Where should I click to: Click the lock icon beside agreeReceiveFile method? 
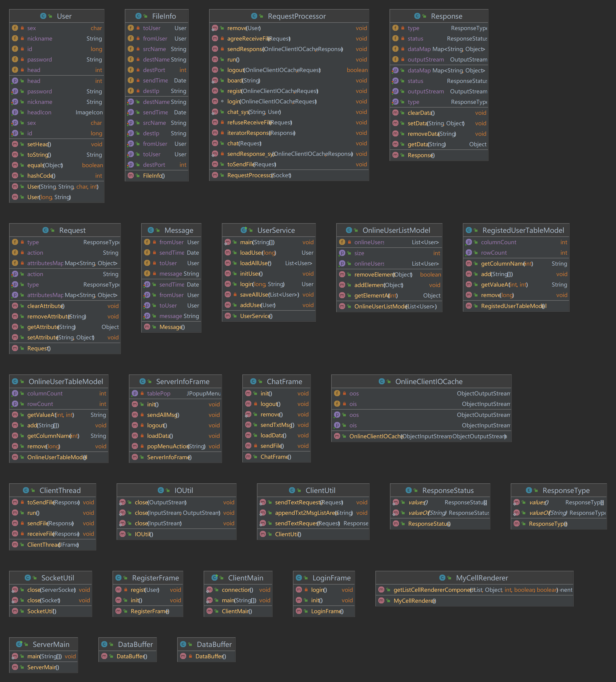click(x=222, y=38)
